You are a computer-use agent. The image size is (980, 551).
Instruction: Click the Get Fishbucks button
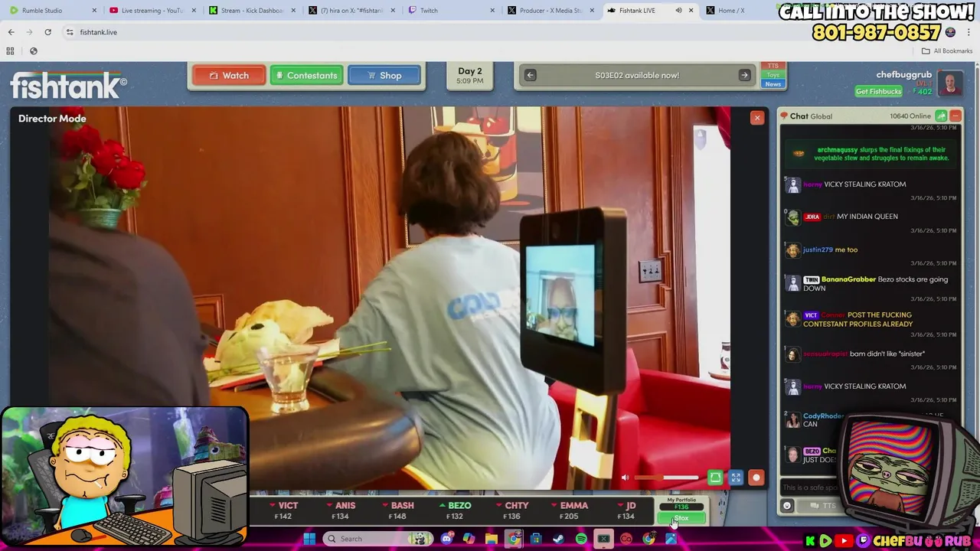point(878,91)
